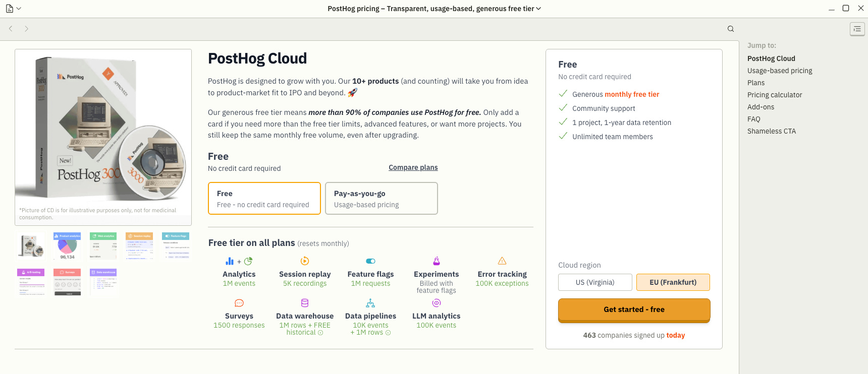Jump to Plans section
Screen dimensions: 868x374
[756, 83]
